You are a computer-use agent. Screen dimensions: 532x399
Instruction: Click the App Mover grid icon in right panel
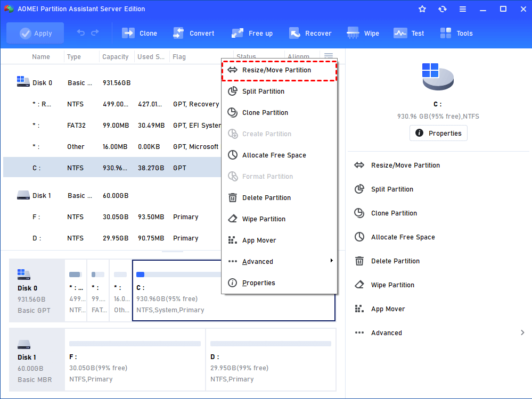(x=359, y=309)
